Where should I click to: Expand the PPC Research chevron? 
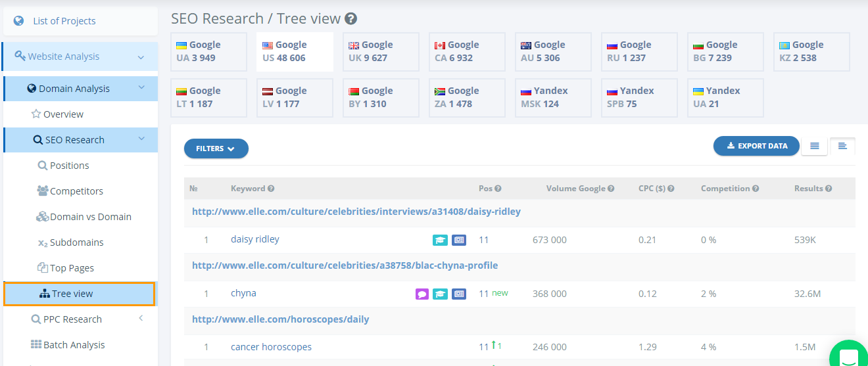141,319
